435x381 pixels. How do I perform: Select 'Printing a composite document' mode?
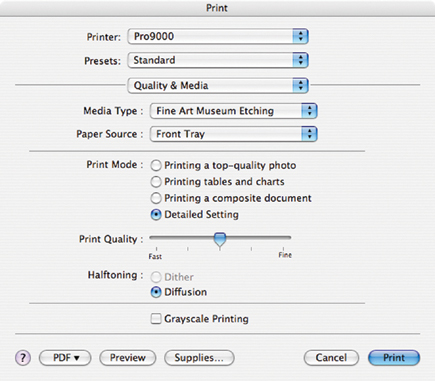click(156, 198)
